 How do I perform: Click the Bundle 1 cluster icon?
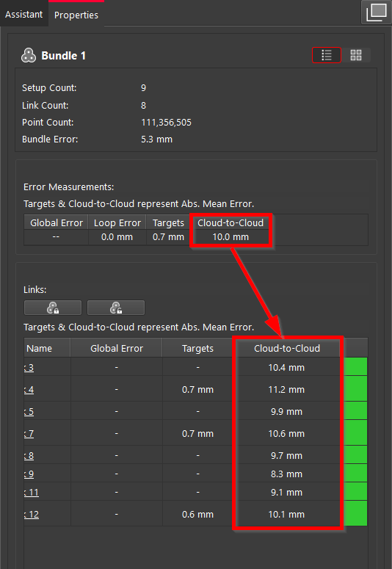(29, 56)
